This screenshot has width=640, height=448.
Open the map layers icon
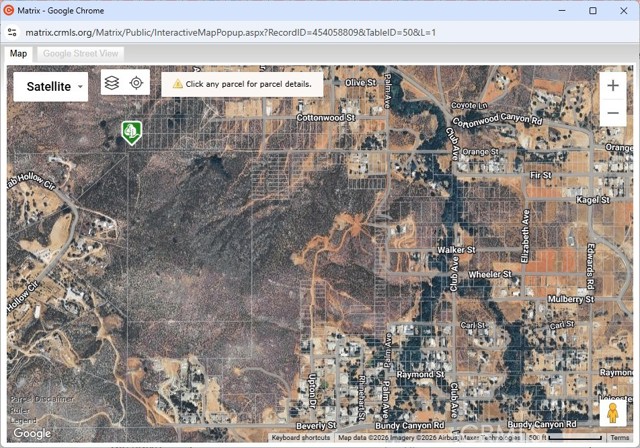tap(112, 83)
